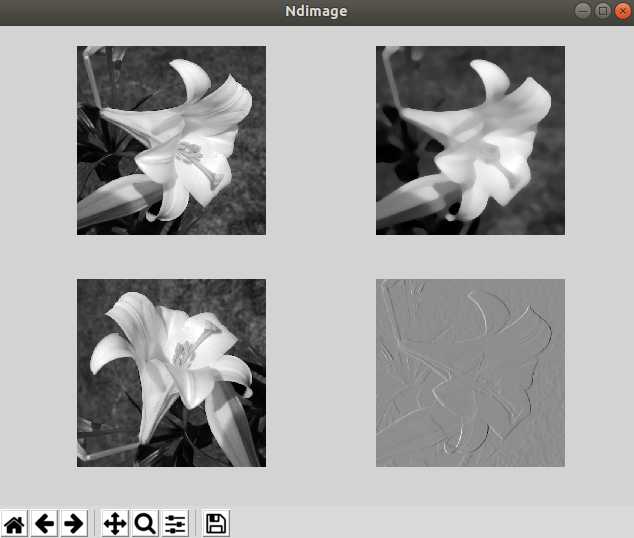Go back to the previous view
The height and width of the screenshot is (538, 634).
tap(44, 523)
